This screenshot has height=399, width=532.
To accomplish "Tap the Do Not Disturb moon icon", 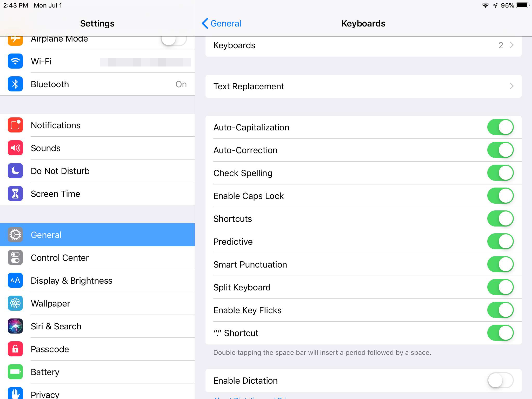I will [x=15, y=171].
